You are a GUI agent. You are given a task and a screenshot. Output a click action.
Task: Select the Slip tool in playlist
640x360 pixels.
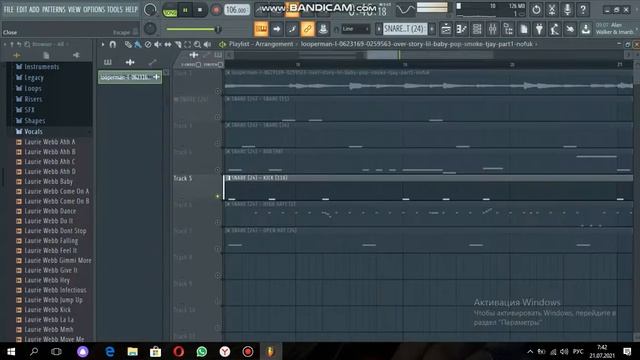click(168, 44)
